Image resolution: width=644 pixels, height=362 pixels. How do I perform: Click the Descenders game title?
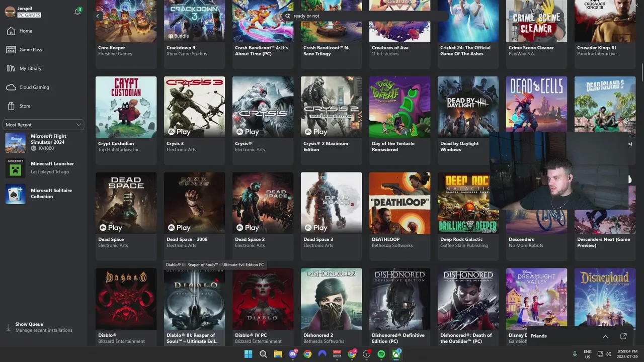pyautogui.click(x=521, y=240)
